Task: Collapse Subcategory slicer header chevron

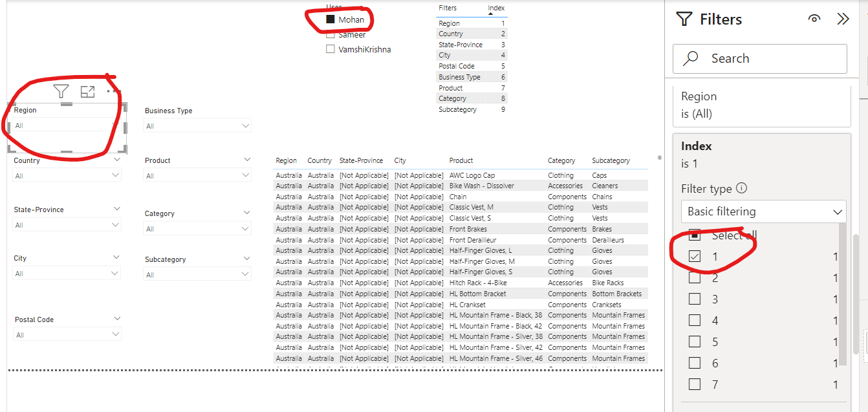Action: point(248,258)
